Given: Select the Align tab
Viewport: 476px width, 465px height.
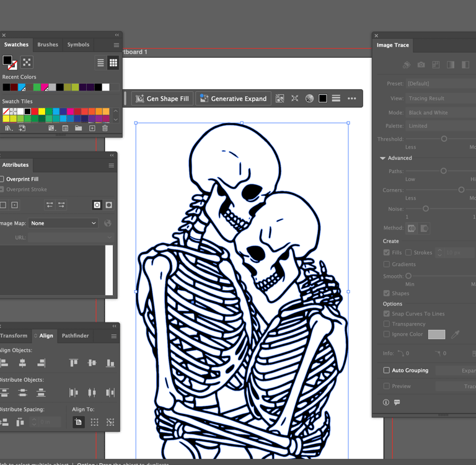Looking at the screenshot, I should point(44,335).
